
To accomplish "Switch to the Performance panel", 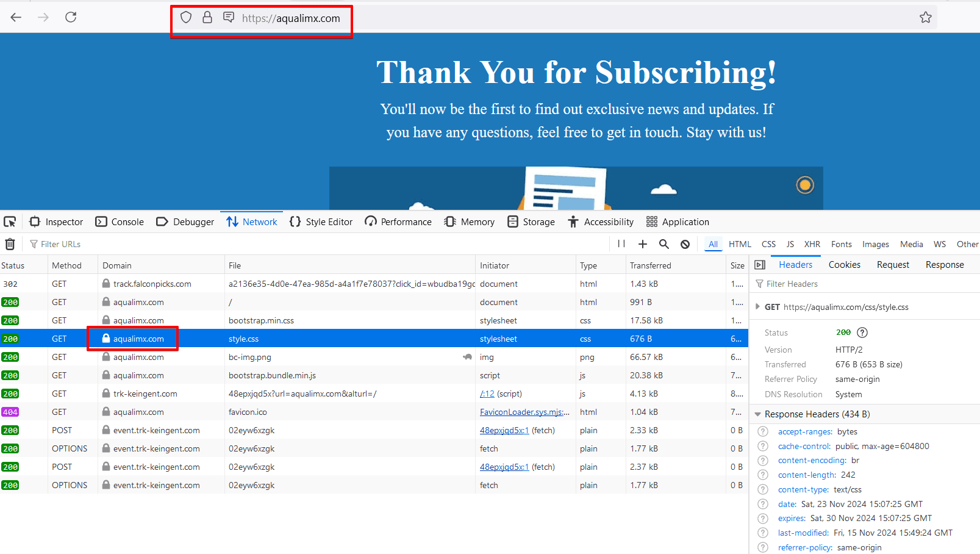I will [x=398, y=221].
